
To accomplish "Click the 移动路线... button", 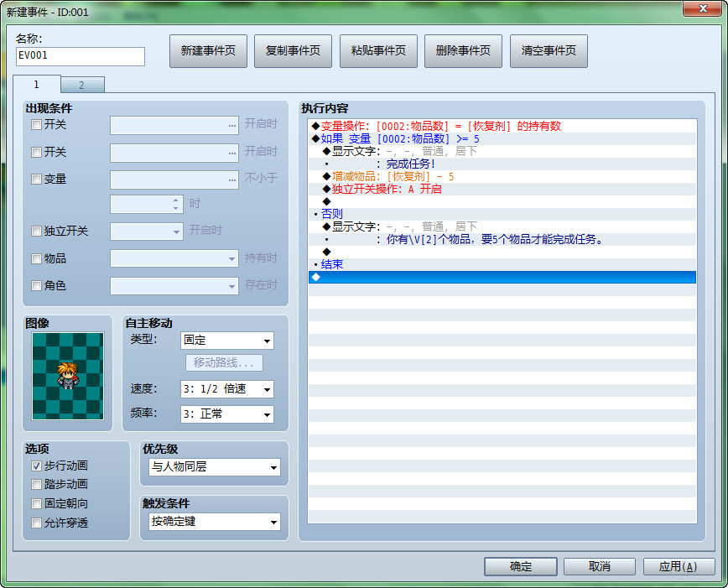I will point(224,362).
